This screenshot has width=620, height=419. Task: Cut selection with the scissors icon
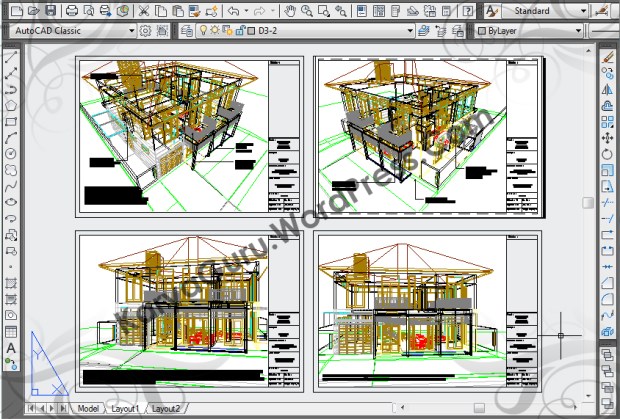coord(144,11)
